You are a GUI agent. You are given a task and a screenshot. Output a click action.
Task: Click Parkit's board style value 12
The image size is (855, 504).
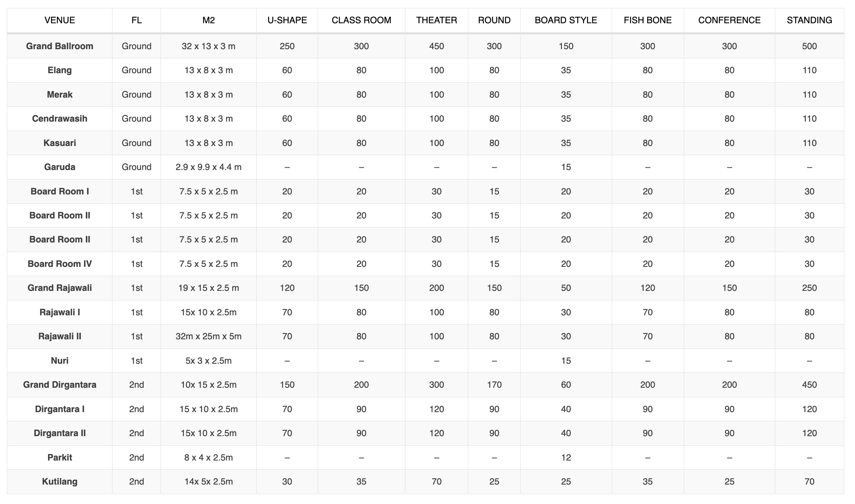tap(566, 457)
